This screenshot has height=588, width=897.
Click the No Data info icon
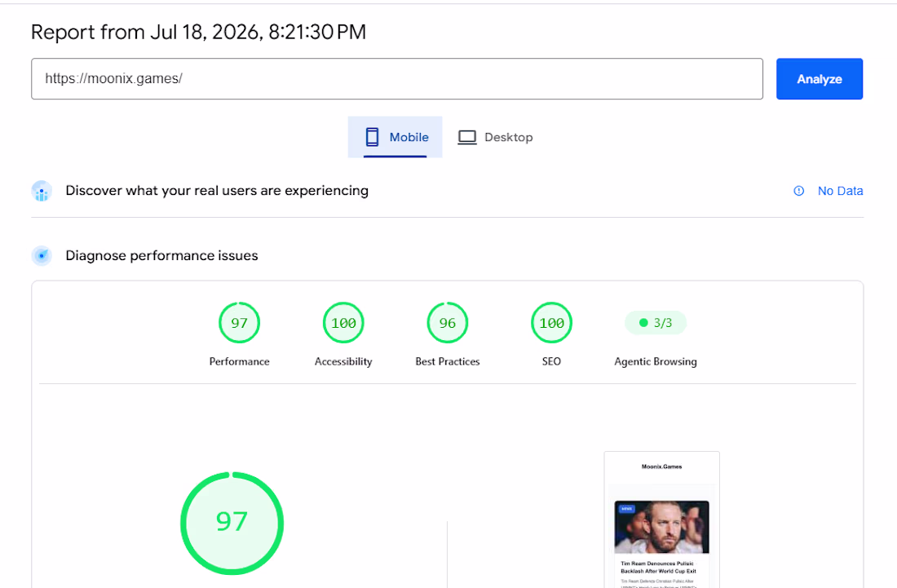pos(798,191)
